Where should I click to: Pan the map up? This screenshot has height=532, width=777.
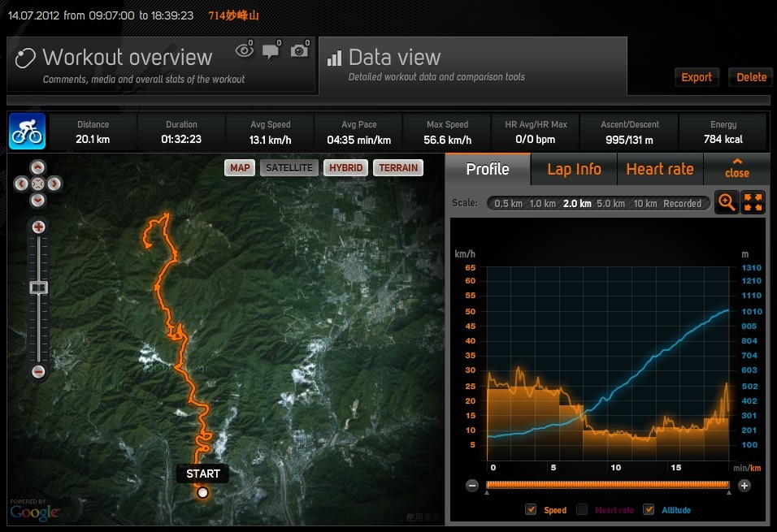coord(37,167)
